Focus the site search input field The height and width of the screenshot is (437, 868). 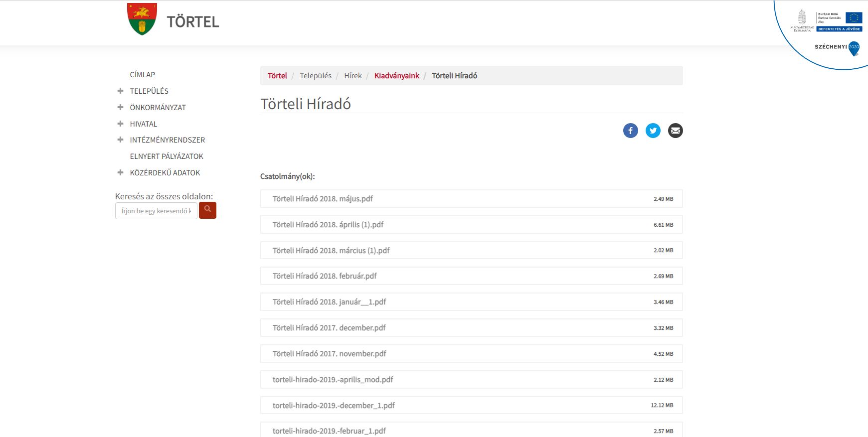[156, 211]
